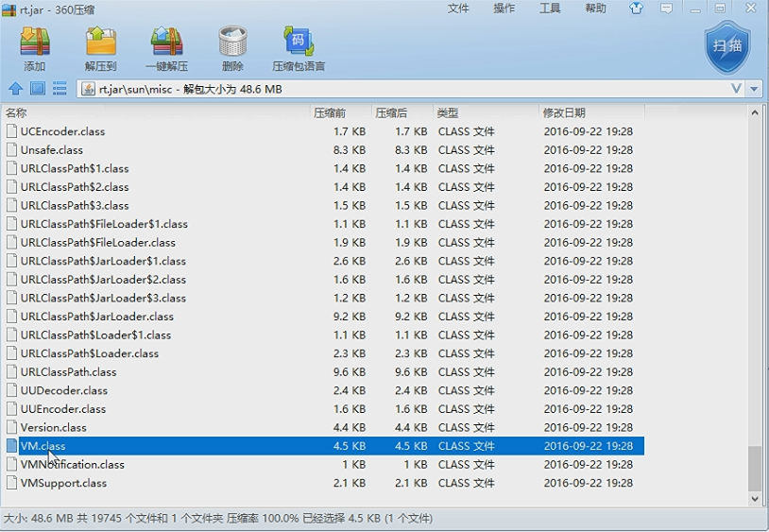Image resolution: width=769 pixels, height=532 pixels.
Task: Open the 工具 (Tools) menu
Action: pyautogui.click(x=550, y=9)
